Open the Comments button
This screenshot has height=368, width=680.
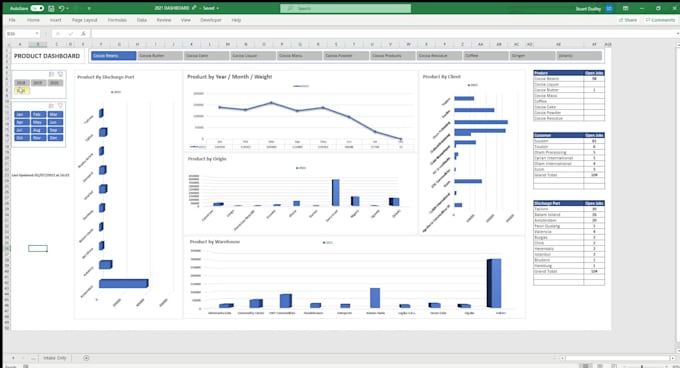(x=660, y=20)
